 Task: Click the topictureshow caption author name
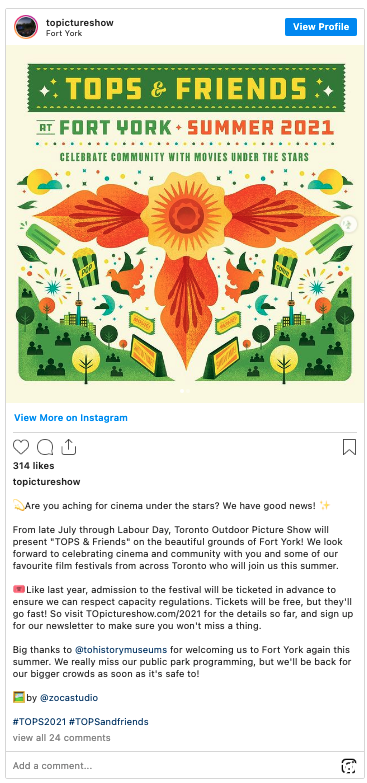pos(46,482)
